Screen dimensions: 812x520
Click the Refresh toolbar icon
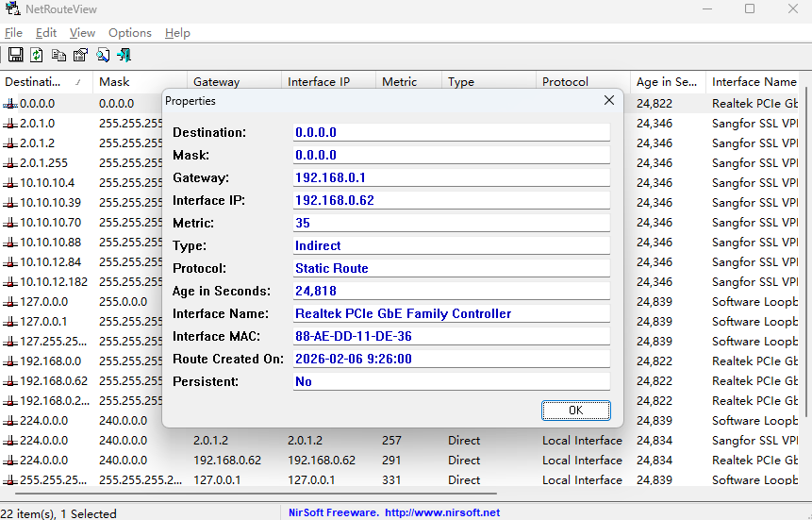pyautogui.click(x=37, y=56)
